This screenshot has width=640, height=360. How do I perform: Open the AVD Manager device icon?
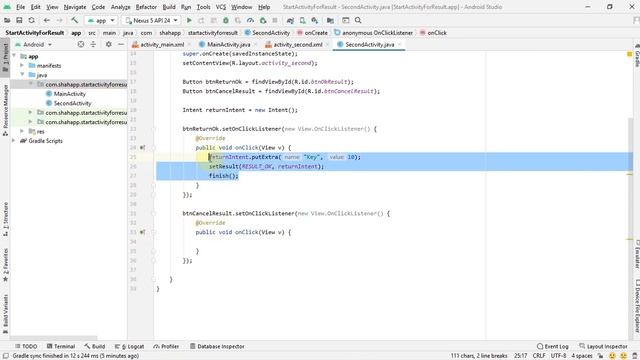click(302, 20)
